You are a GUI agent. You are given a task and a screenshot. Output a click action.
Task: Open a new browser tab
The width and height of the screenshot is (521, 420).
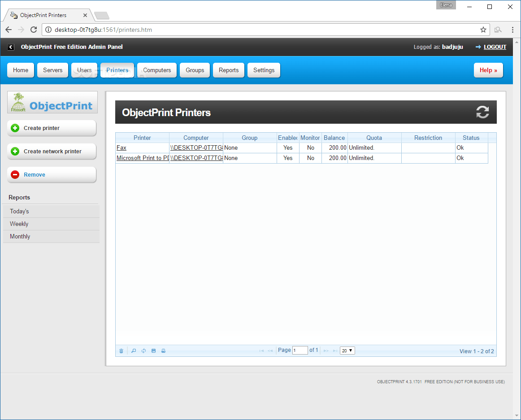pyautogui.click(x=102, y=15)
